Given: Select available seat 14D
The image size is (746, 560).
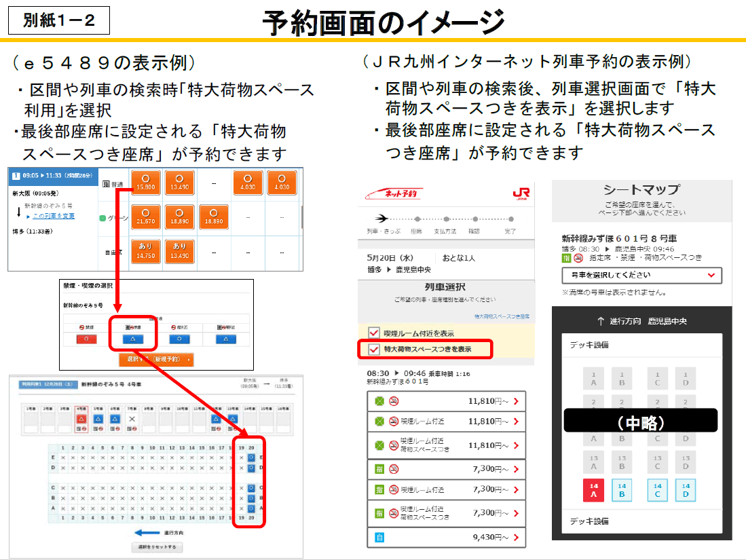Looking at the screenshot, I should pos(685,490).
